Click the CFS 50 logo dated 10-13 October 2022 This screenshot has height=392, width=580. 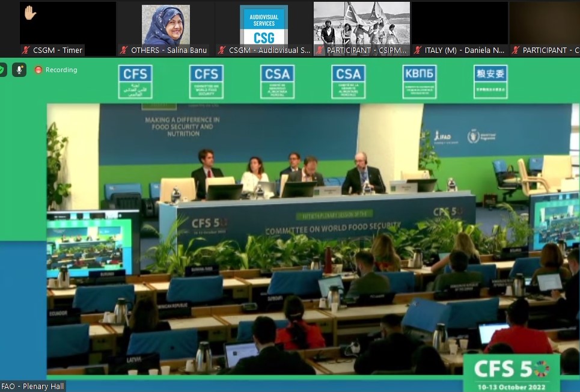click(511, 373)
